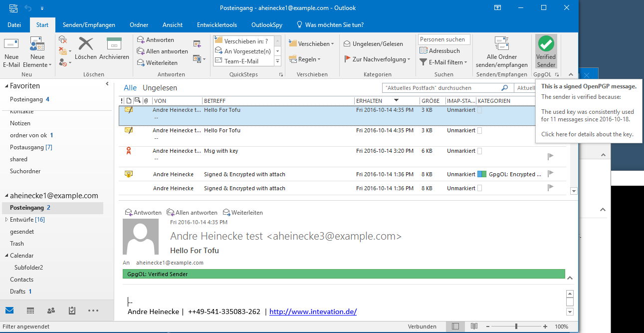
Task: Zoom in with plus button in status bar
Action: point(545,327)
